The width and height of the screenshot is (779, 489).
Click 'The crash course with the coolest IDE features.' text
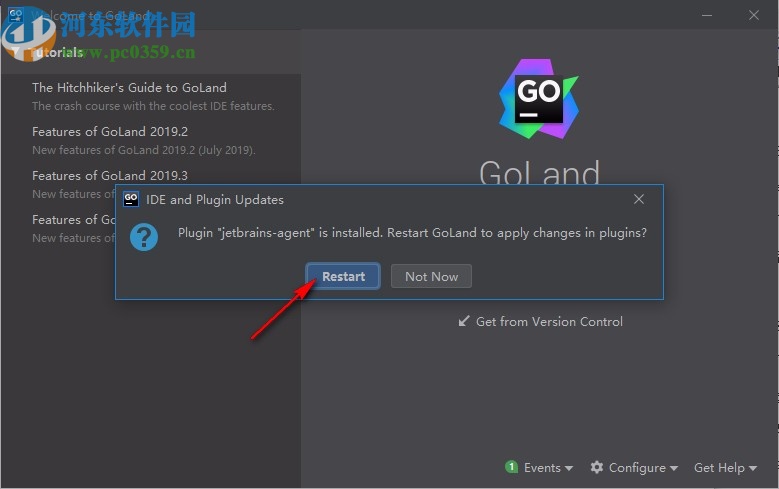(x=153, y=106)
